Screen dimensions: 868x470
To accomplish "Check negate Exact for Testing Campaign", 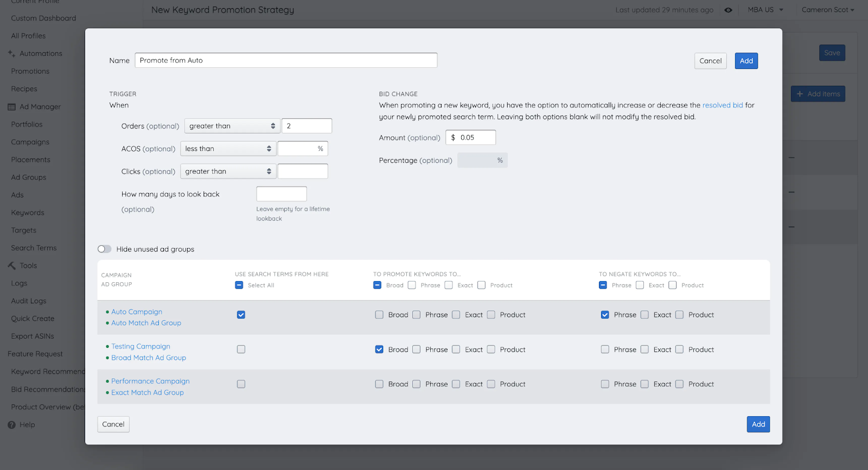I will tap(644, 350).
